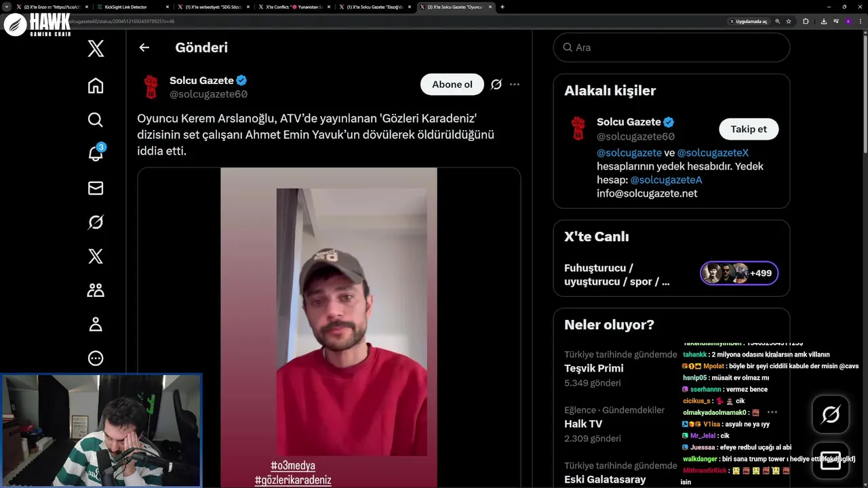Screen dimensions: 868x488
Task: Open Explore via the sidebar magnifier icon
Action: pyautogui.click(x=96, y=120)
